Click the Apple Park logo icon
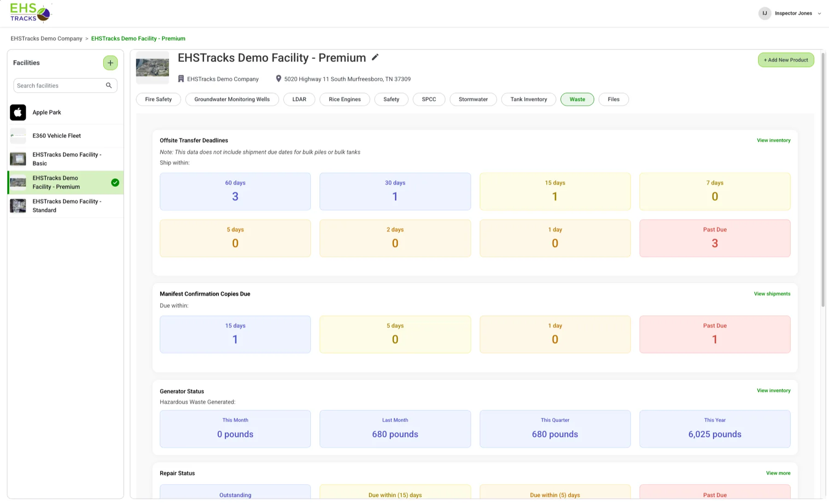This screenshot has height=504, width=829. click(18, 112)
